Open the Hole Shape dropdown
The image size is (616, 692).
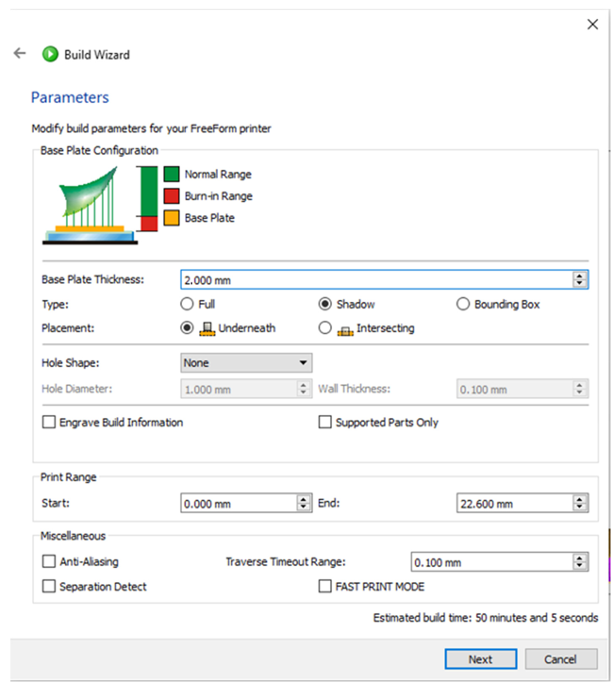246,363
